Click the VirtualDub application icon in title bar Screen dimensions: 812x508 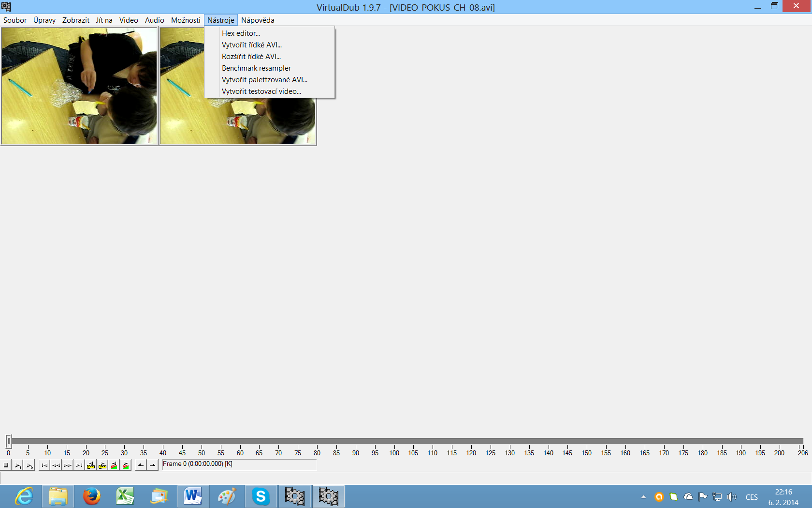(x=6, y=7)
